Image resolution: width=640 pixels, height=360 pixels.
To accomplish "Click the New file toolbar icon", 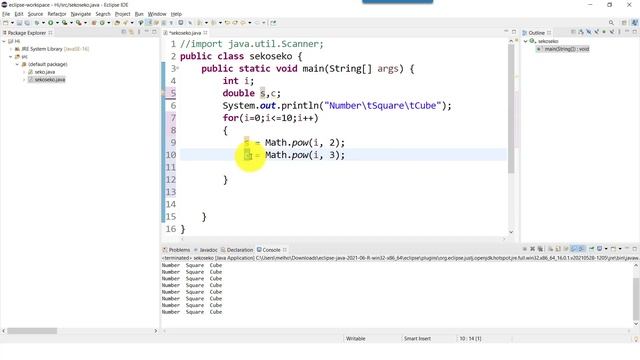I will point(6,23).
